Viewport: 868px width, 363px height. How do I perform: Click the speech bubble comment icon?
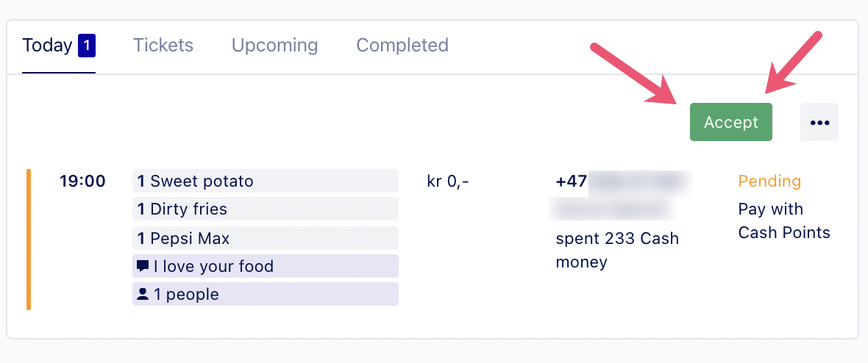(x=143, y=266)
